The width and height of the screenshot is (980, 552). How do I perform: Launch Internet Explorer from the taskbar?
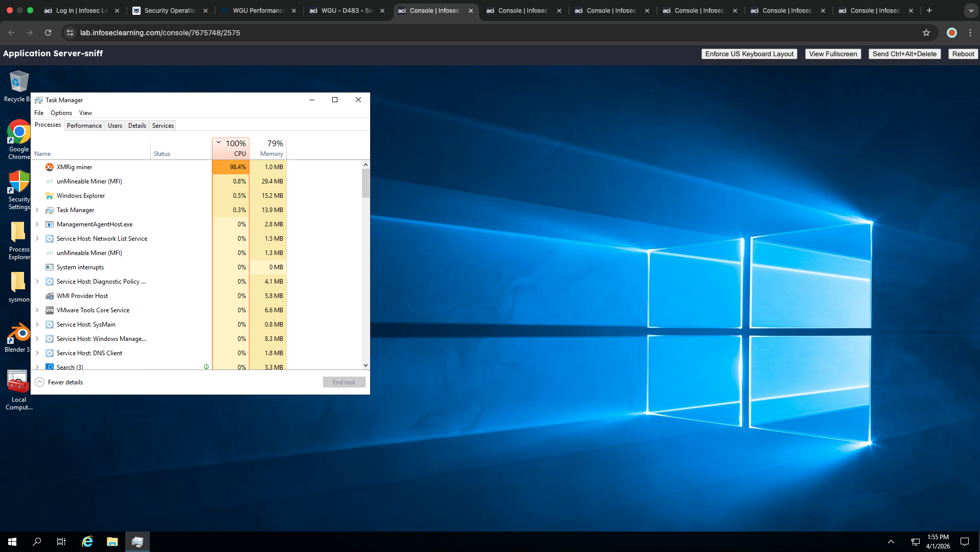pyautogui.click(x=87, y=542)
